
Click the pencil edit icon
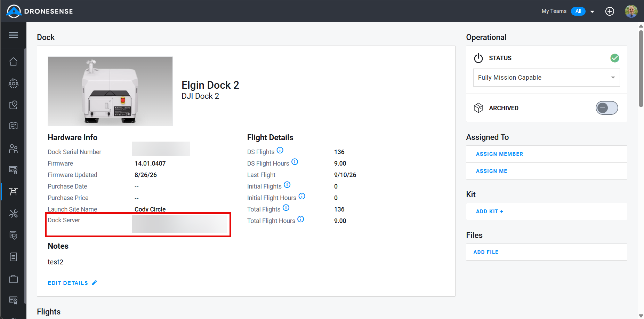coord(94,283)
